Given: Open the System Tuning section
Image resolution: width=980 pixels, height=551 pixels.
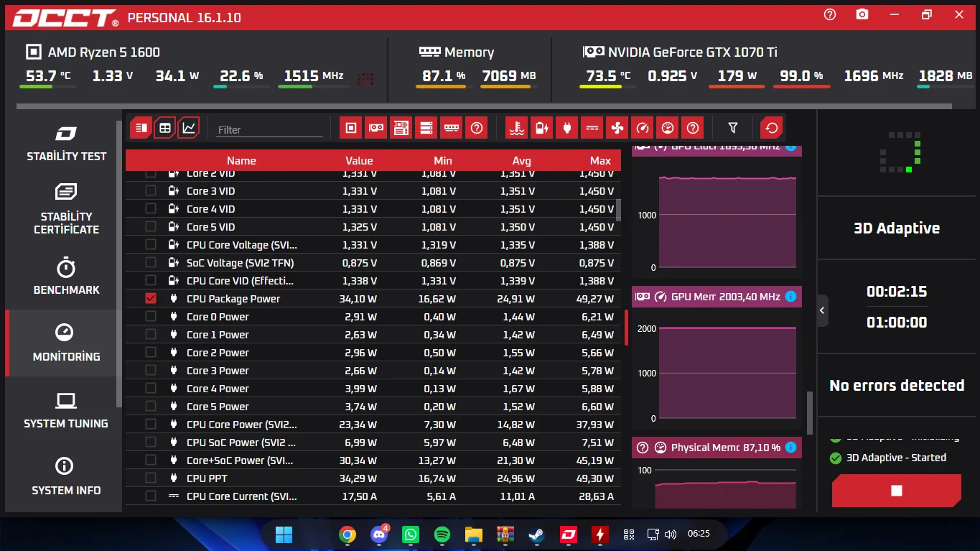Looking at the screenshot, I should pyautogui.click(x=66, y=411).
